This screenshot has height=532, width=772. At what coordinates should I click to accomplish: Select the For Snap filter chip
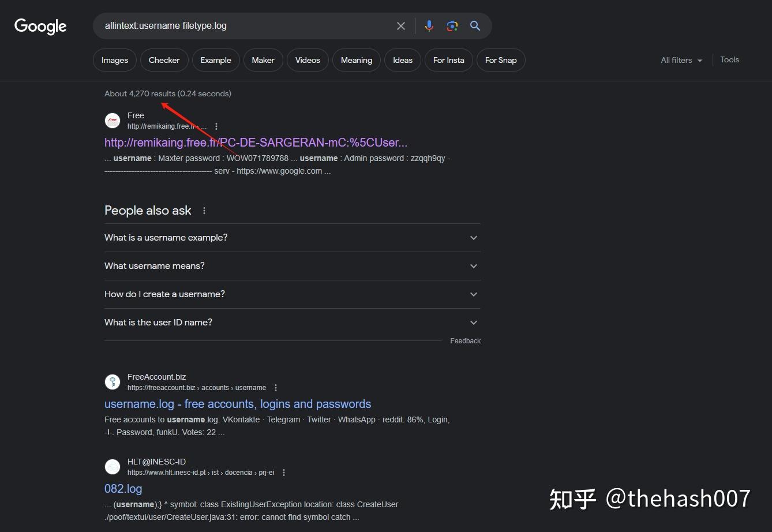pyautogui.click(x=501, y=60)
